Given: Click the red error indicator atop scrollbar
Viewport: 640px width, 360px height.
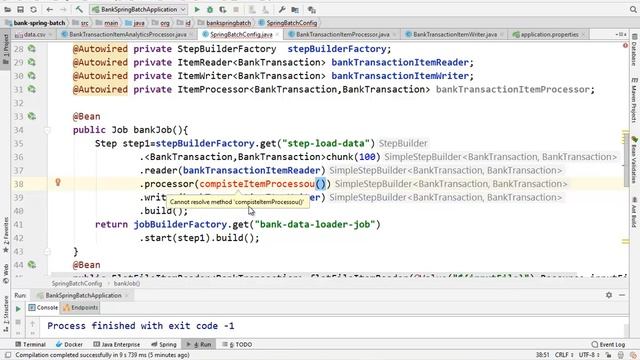Looking at the screenshot, I should coord(625,45).
